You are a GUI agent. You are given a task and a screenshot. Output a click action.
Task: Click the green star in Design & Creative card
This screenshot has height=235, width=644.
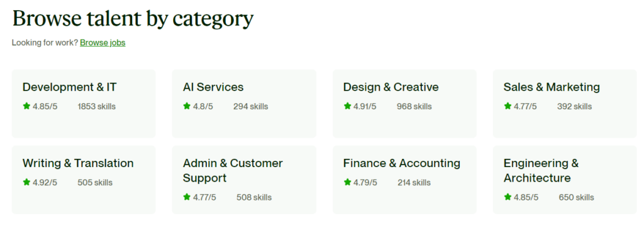347,106
